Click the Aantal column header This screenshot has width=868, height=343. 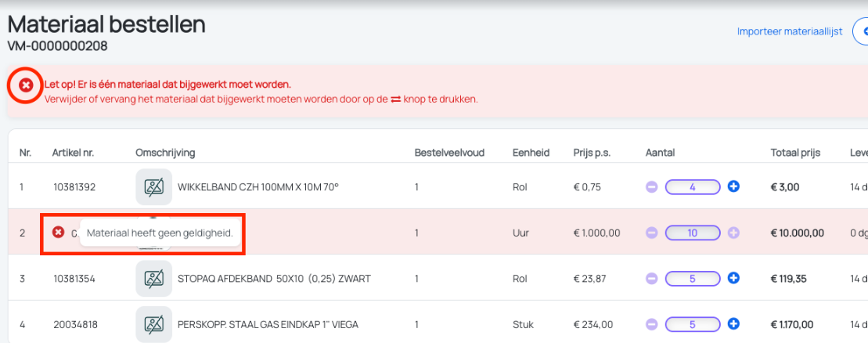pyautogui.click(x=660, y=153)
